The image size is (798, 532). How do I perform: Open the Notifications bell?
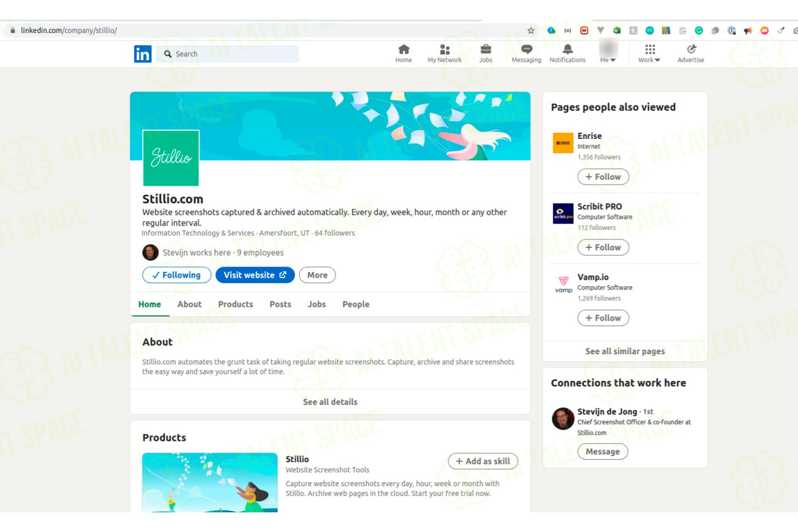pyautogui.click(x=568, y=49)
